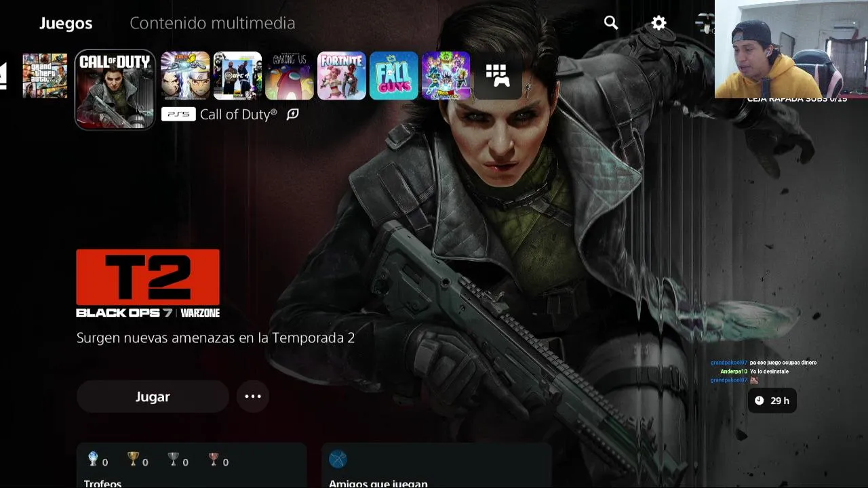Viewport: 868px width, 488px height.
Task: Open the Game Library icon
Action: (498, 76)
